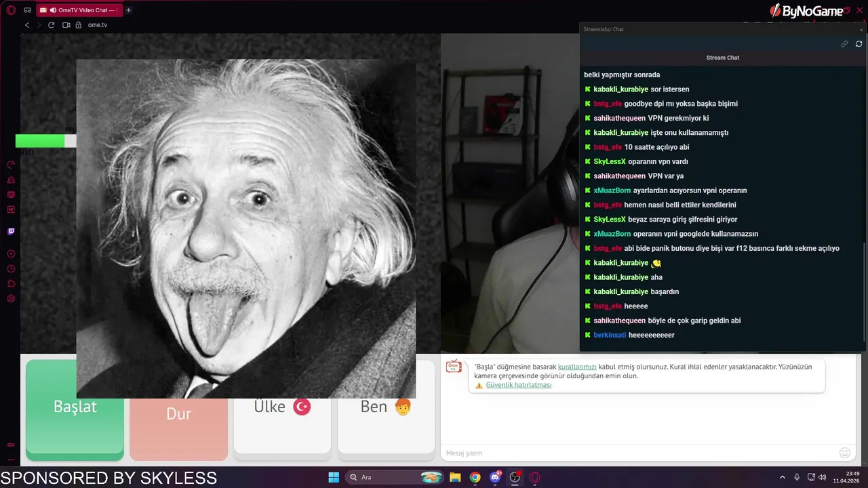
Task: Click sahikathequeen in 'VPN gerekmiyor ki' message
Action: coord(619,118)
